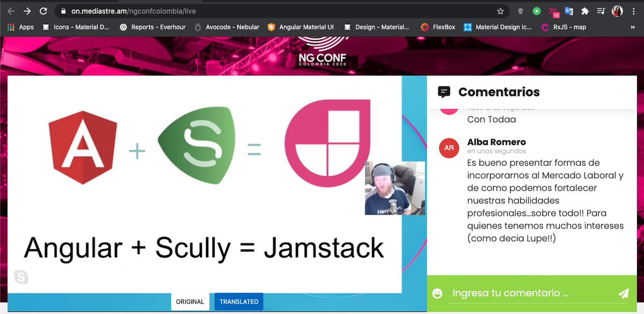Open the Angular Material UI bookmark
Screen dimensions: 644x314
(x=301, y=27)
